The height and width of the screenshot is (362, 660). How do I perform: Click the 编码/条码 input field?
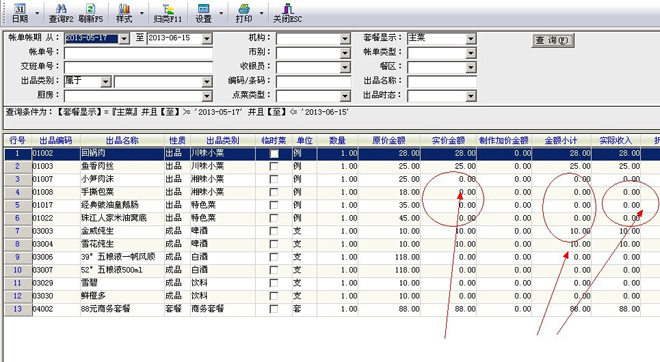click(x=314, y=82)
